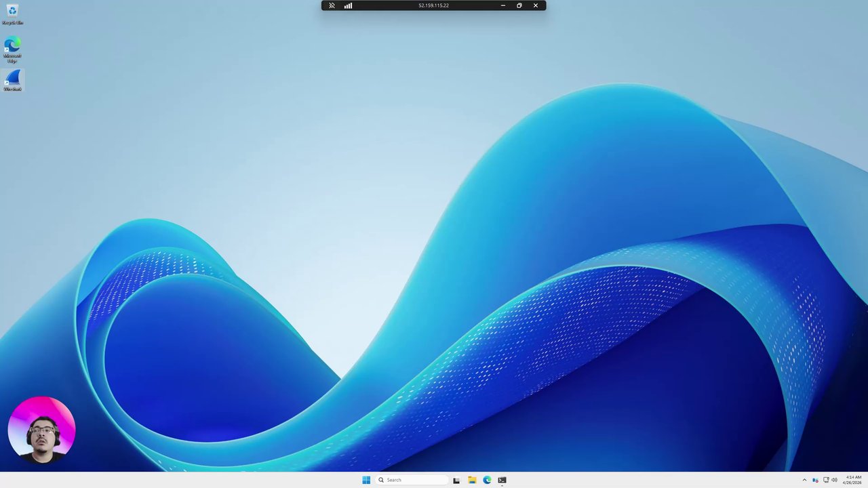868x488 pixels.
Task: Click the signal strength icon in connection bar
Action: pos(348,5)
